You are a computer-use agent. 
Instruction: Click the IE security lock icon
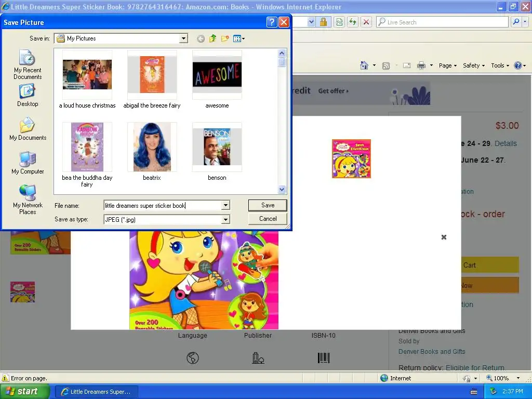pos(323,22)
